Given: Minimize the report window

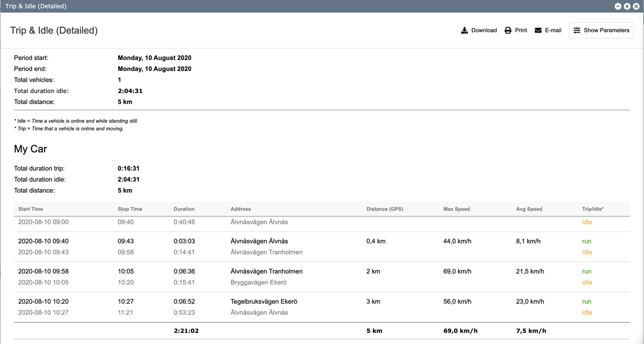Looking at the screenshot, I should (x=618, y=6).
